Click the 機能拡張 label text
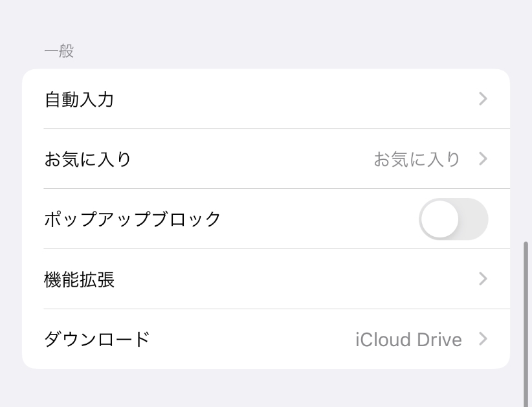This screenshot has height=407, width=532. tap(80, 279)
